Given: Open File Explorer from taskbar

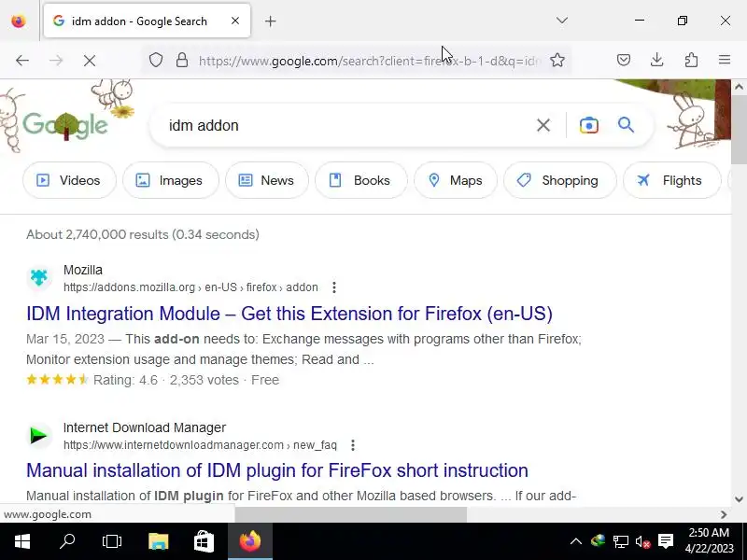Looking at the screenshot, I should point(158,541).
